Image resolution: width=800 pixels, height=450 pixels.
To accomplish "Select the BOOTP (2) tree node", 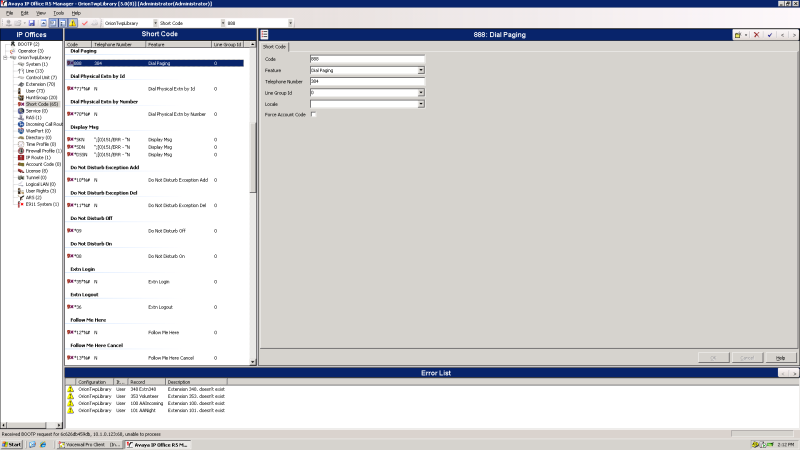I will (29, 44).
